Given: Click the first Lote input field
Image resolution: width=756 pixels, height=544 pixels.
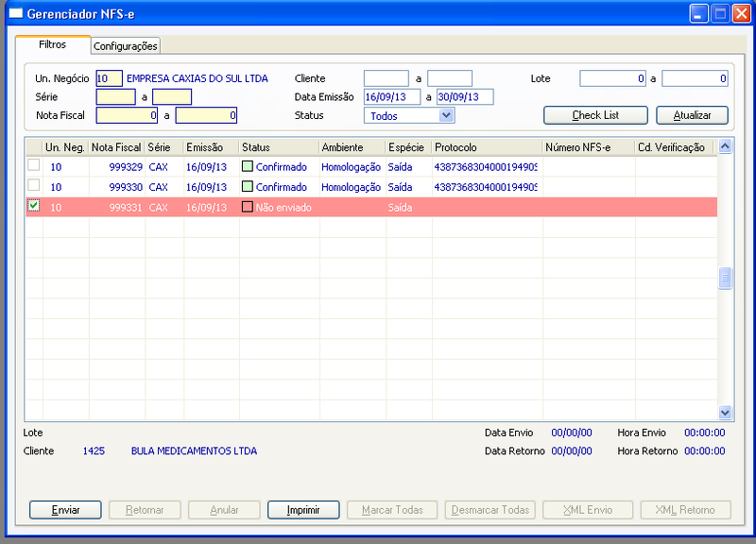Looking at the screenshot, I should click(612, 78).
